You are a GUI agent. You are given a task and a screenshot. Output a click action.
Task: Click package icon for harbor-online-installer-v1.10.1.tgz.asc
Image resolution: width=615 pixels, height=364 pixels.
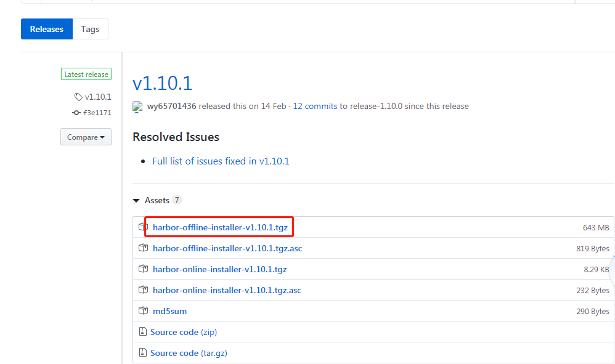point(143,290)
